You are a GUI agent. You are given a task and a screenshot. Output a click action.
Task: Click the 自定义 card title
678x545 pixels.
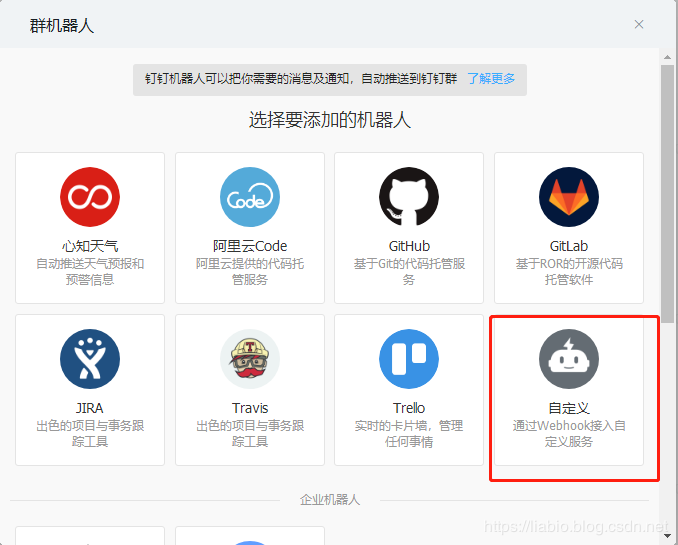(569, 408)
